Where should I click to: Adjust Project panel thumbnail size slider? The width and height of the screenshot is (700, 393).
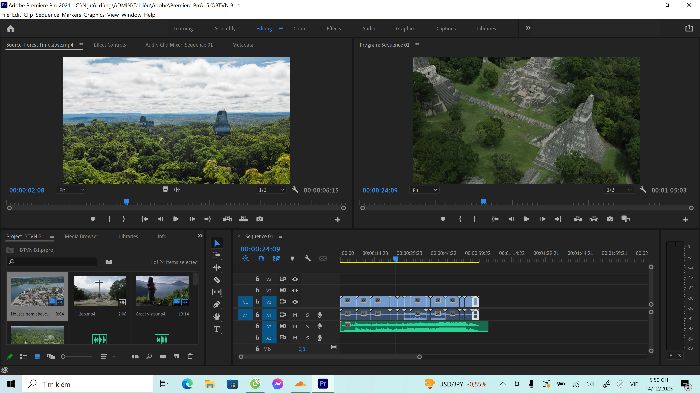77,356
